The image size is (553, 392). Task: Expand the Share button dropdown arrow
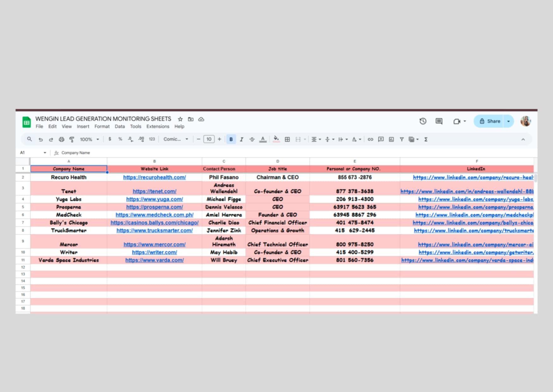[508, 121]
